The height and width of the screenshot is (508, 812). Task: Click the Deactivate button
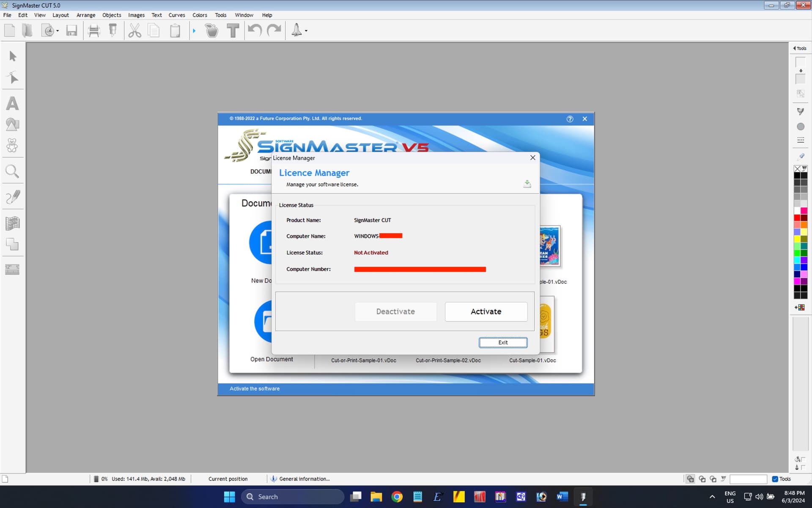(395, 312)
